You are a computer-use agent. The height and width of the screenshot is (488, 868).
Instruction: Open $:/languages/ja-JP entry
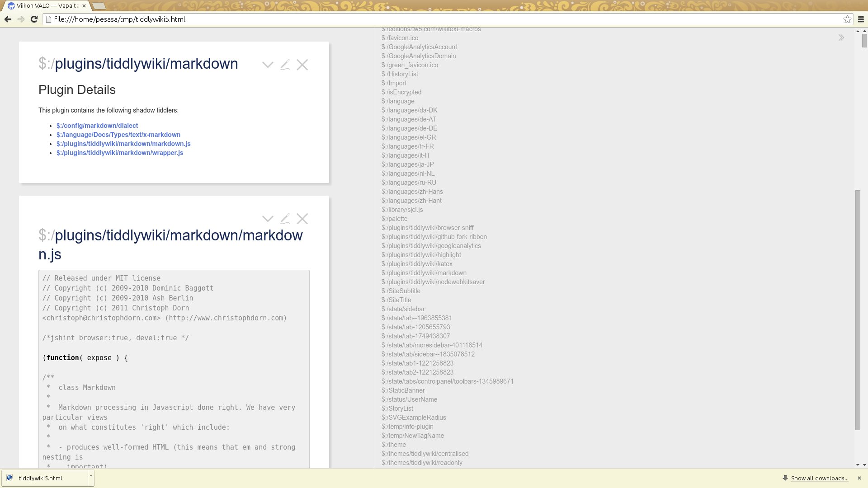tap(407, 164)
